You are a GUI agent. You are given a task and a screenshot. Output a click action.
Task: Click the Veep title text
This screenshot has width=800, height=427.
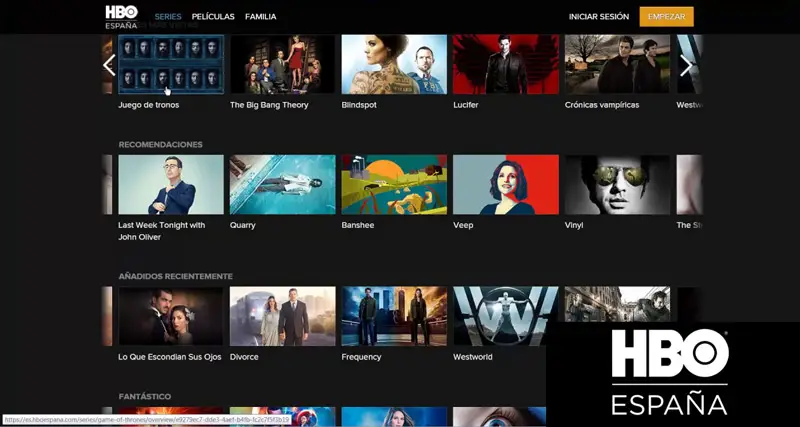coord(463,225)
